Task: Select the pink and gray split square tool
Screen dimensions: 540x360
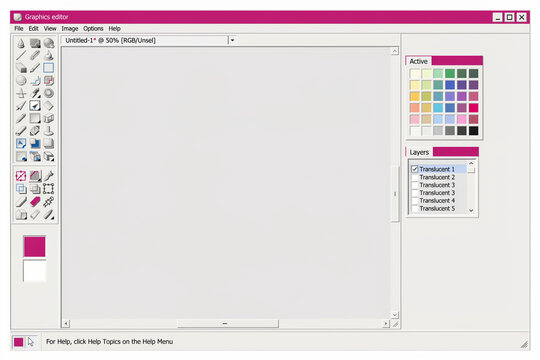Action: [x=35, y=176]
